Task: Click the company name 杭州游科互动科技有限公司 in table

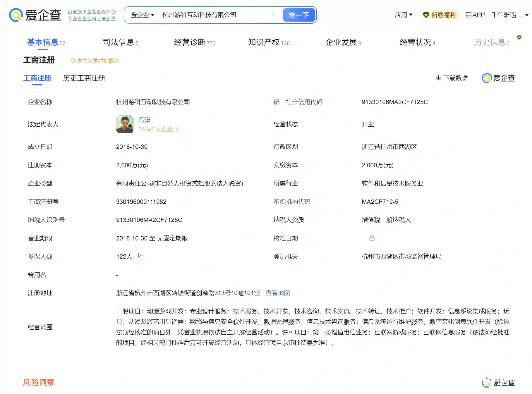Action: coord(153,102)
